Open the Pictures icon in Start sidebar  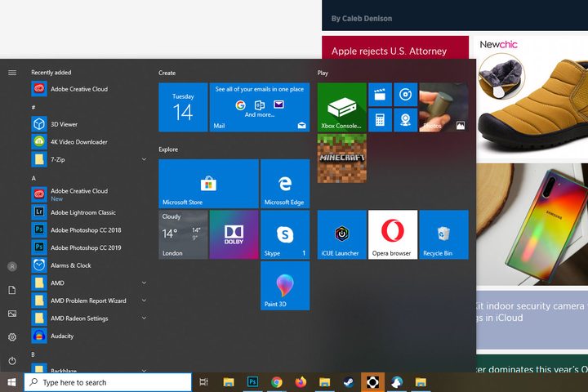[x=12, y=314]
